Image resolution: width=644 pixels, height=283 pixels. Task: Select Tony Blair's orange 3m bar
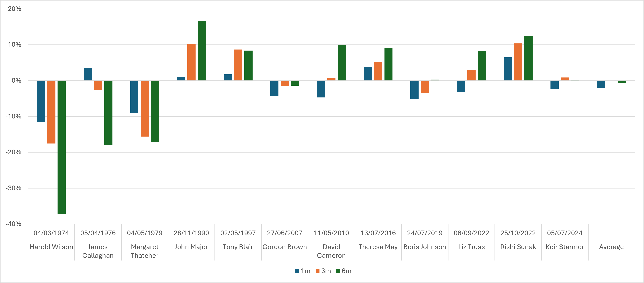pos(238,65)
